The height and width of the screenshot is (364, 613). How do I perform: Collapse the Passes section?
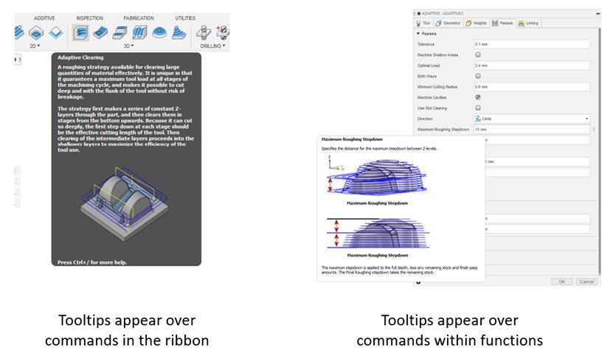pos(418,34)
